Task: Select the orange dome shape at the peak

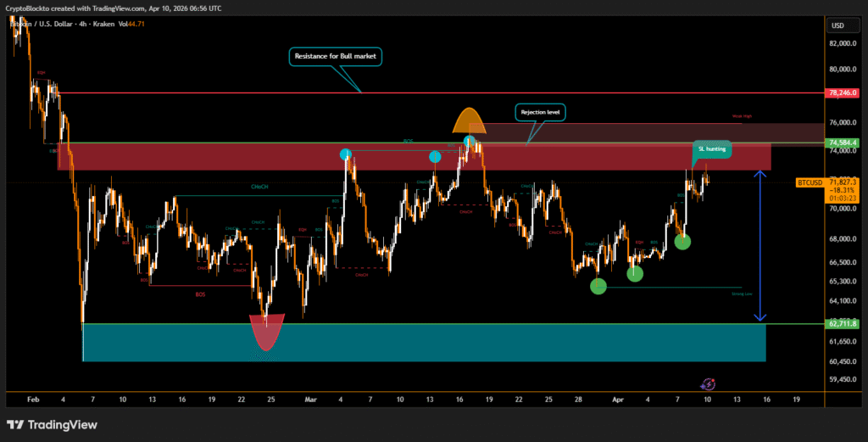Action: (469, 122)
